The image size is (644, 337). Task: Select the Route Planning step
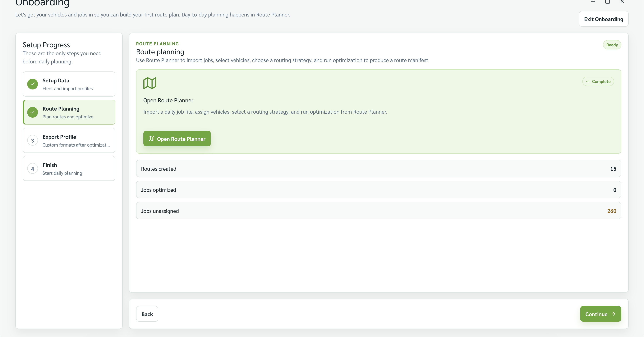[69, 112]
